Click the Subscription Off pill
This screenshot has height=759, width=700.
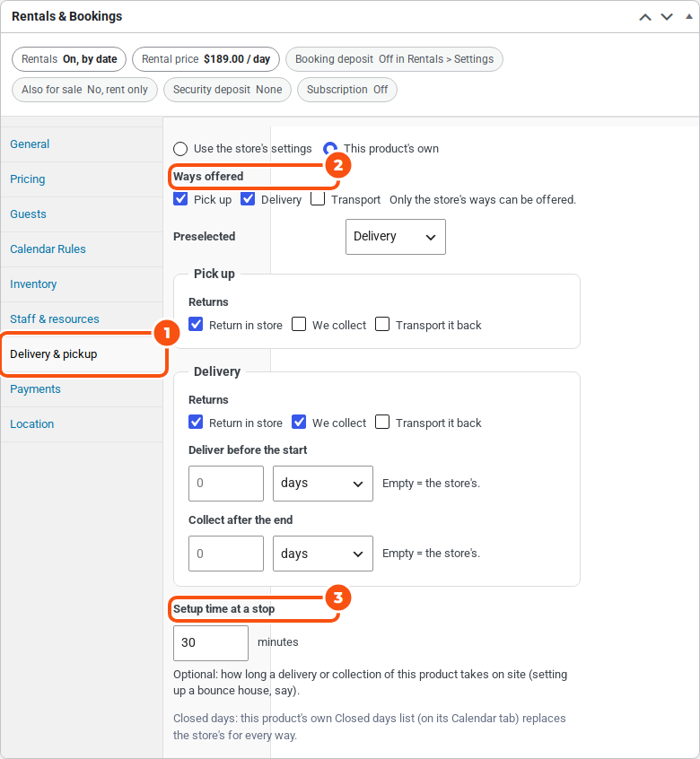click(x=347, y=90)
